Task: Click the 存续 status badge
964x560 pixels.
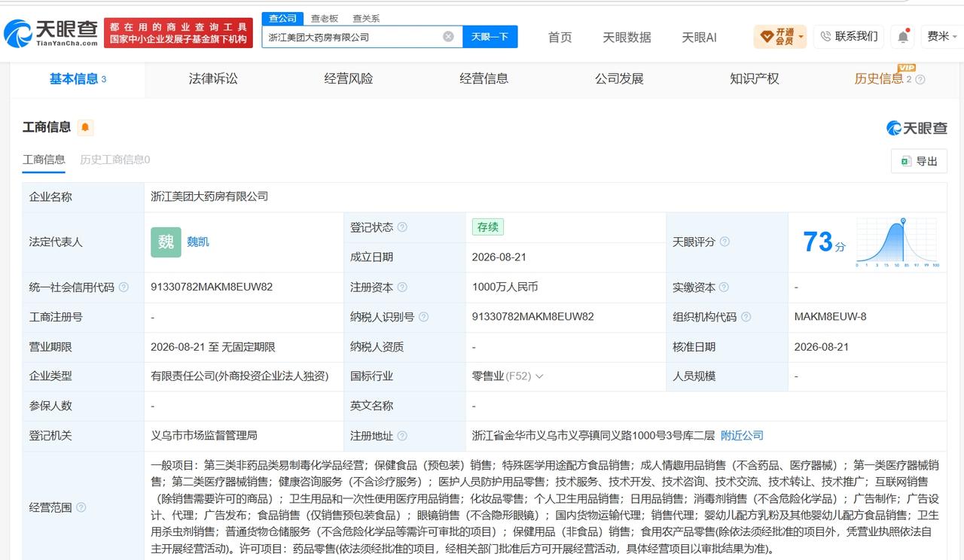Action: pos(488,227)
